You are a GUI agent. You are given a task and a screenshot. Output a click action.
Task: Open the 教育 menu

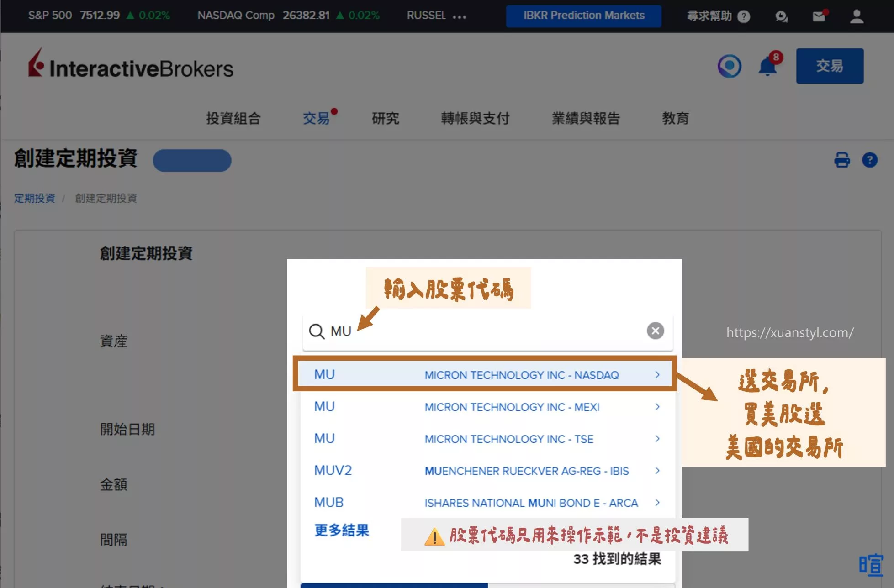pyautogui.click(x=675, y=119)
